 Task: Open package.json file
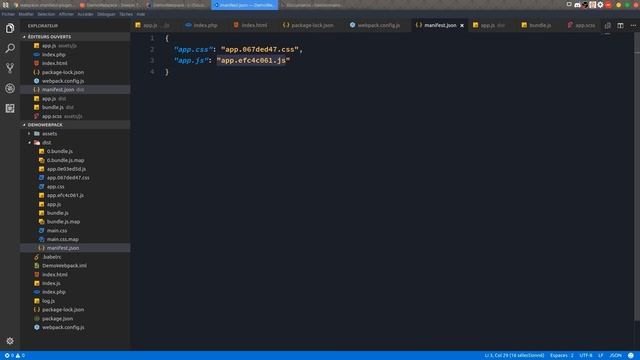pos(57,318)
